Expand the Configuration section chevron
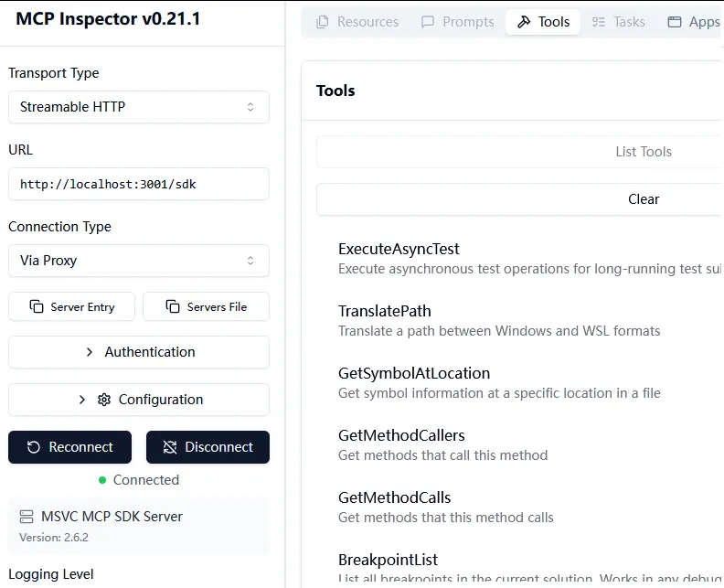 [82, 400]
